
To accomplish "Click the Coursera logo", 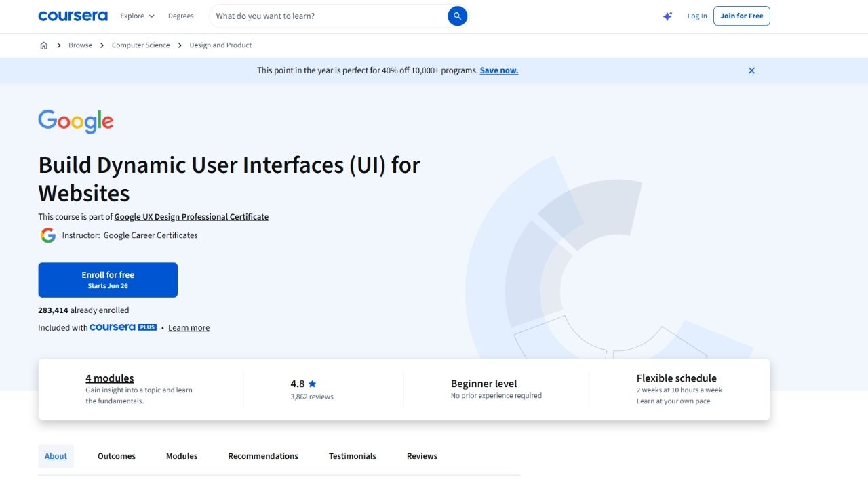I will [x=73, y=16].
